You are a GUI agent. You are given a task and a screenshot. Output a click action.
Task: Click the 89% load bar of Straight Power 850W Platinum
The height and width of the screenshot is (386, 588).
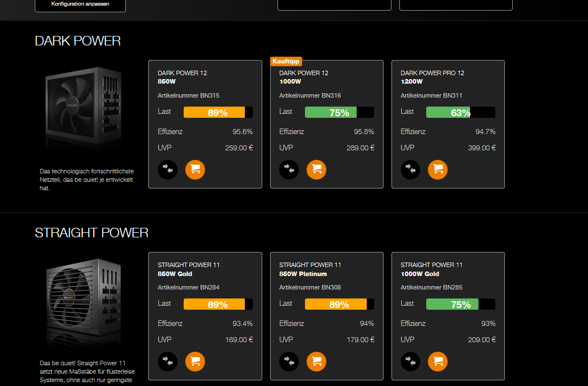[x=339, y=304]
